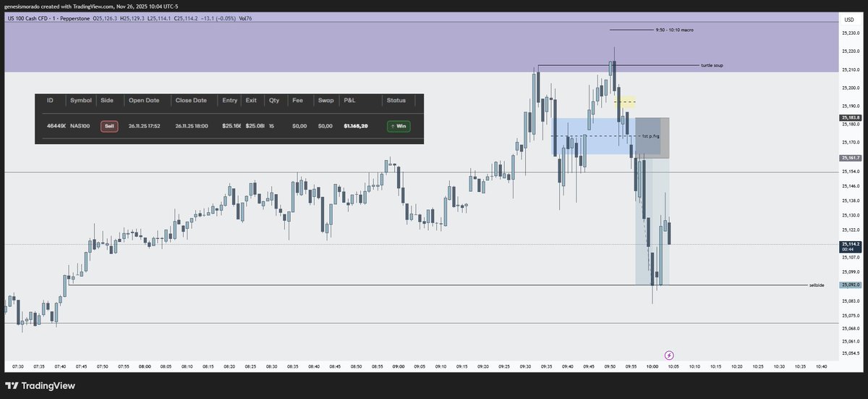Click the $1.165,20 P&L value
This screenshot has width=868, height=399.
[356, 126]
